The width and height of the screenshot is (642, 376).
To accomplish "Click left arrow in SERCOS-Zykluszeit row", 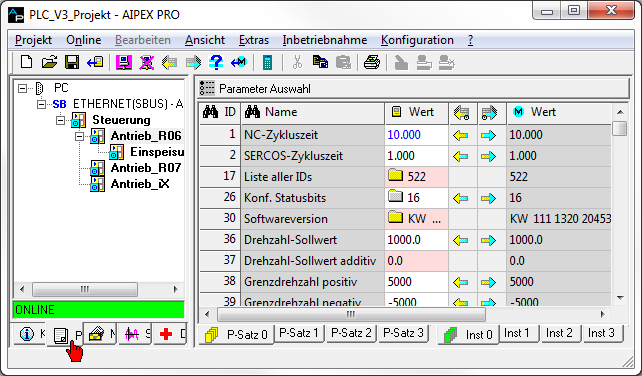I will pos(461,156).
